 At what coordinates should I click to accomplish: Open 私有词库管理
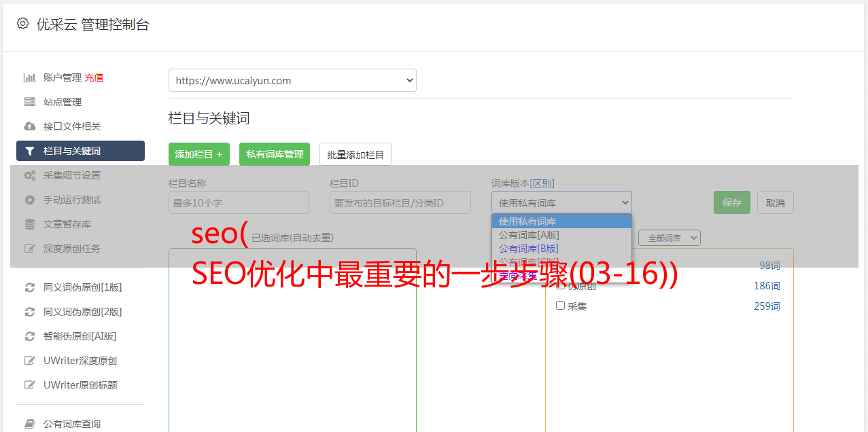(x=275, y=154)
